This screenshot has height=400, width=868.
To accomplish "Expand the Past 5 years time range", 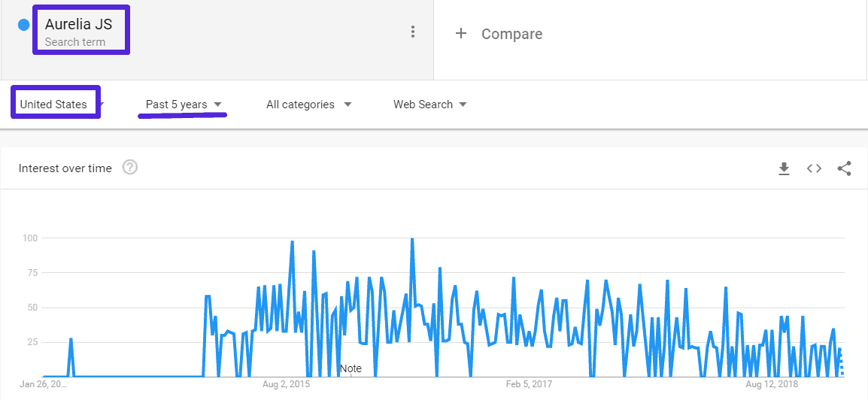I will point(184,105).
